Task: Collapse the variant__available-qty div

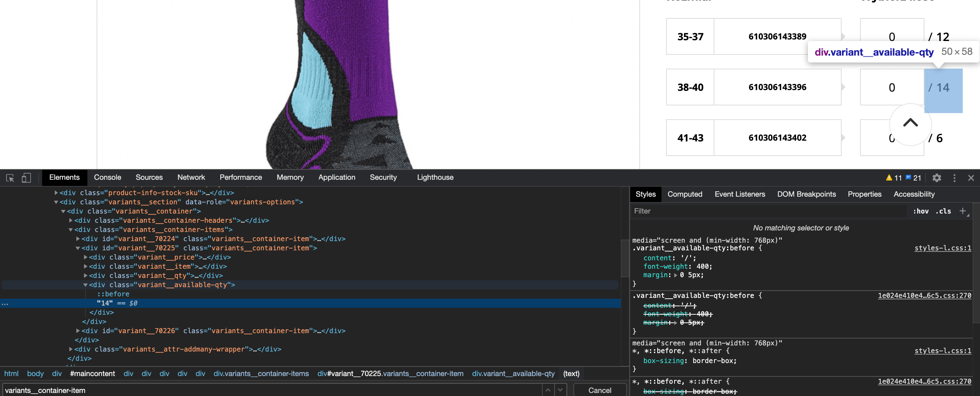Action: [85, 285]
